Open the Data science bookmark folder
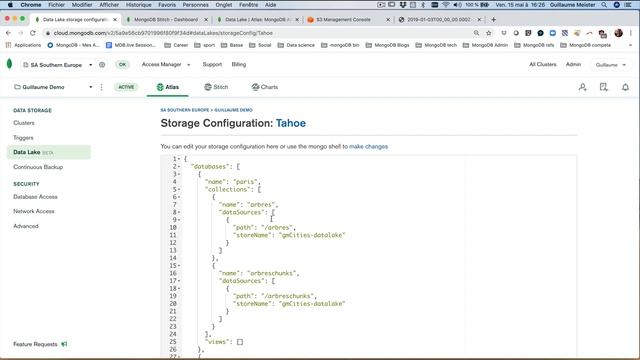Screen dimensions: 640x360 click(296, 45)
